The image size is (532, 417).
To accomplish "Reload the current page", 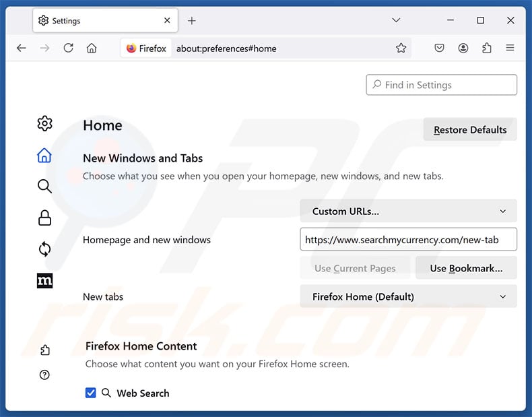I will pyautogui.click(x=68, y=48).
